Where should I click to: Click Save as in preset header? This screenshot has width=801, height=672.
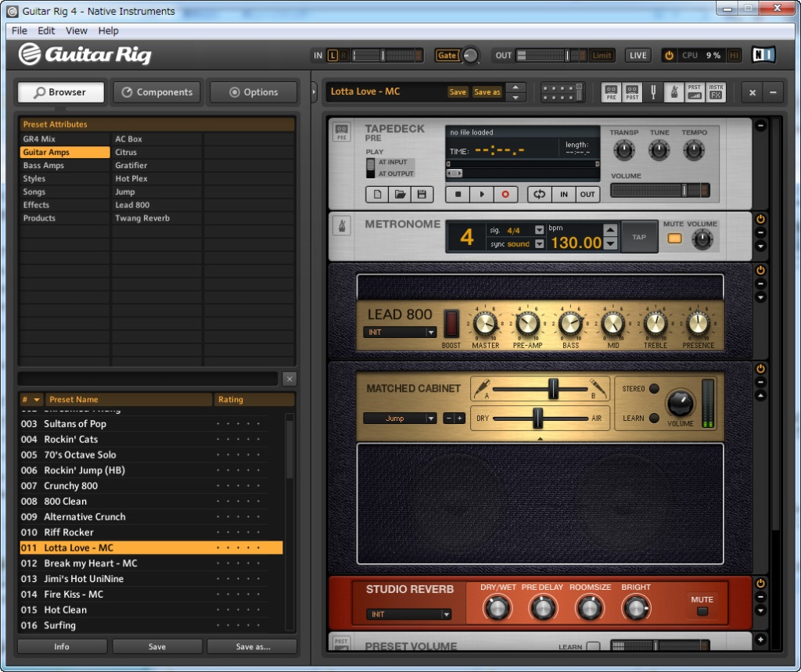tap(487, 92)
